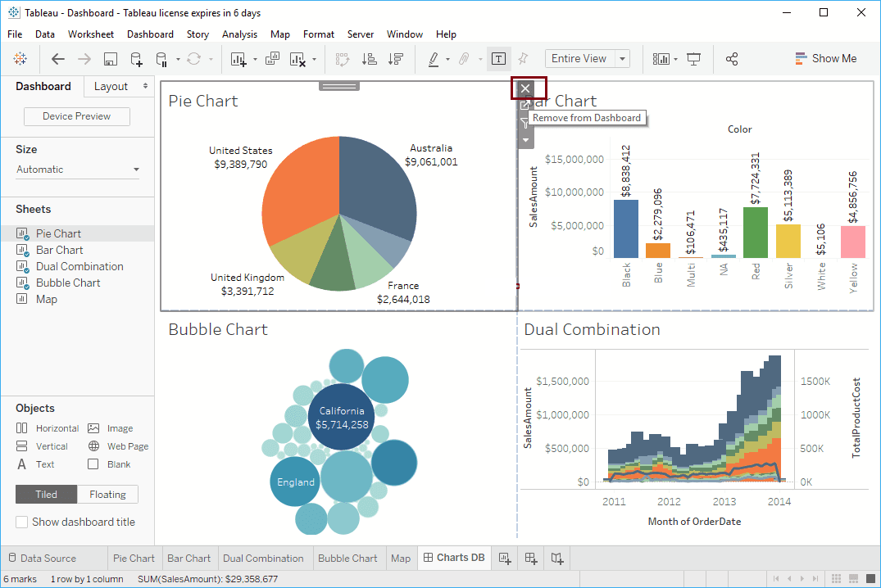The height and width of the screenshot is (588, 881).
Task: Expand the Pie Chart container options menu
Action: tap(525, 139)
